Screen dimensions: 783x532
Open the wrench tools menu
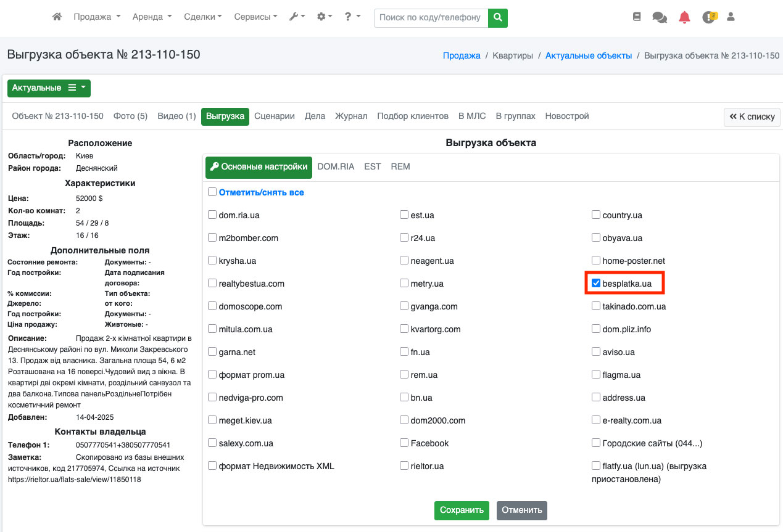tap(297, 17)
